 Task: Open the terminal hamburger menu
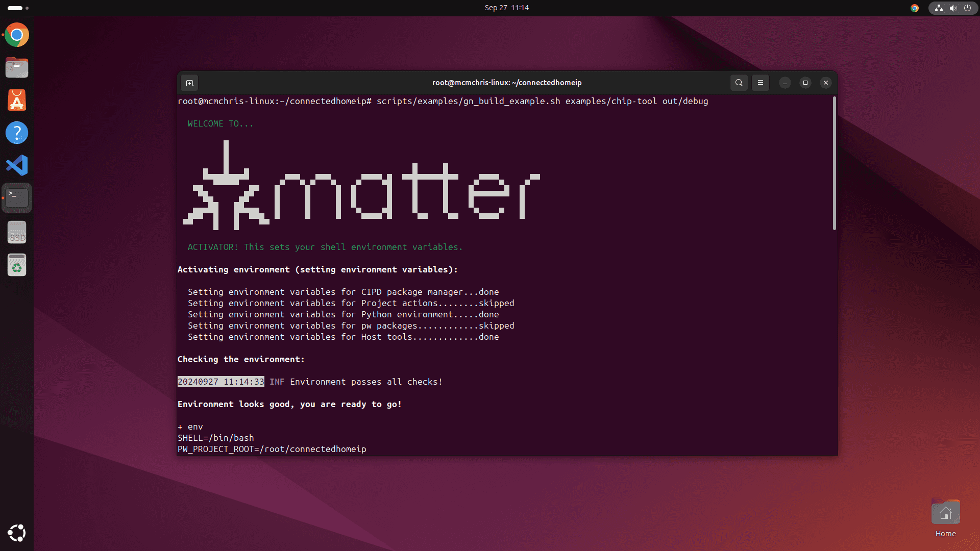[x=760, y=83]
